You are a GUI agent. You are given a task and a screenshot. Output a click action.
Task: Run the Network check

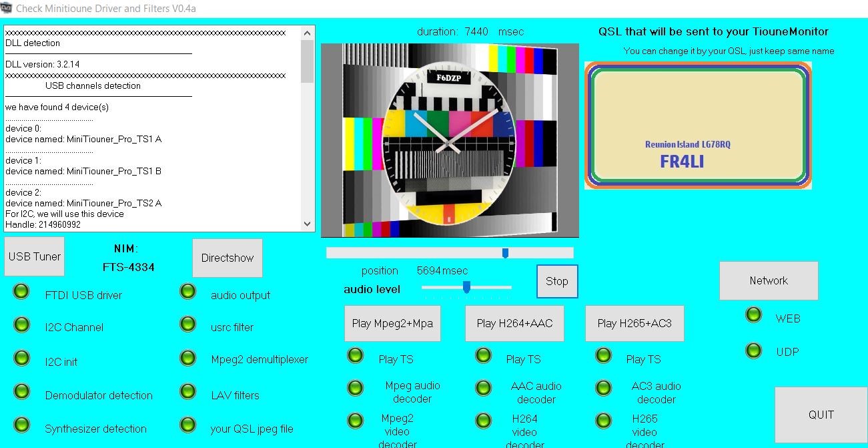769,280
